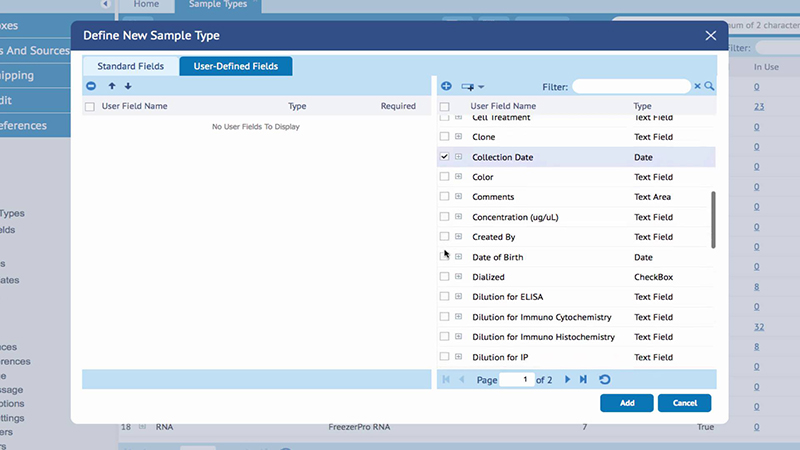Expand the Color field row
The image size is (800, 450).
coord(459,177)
